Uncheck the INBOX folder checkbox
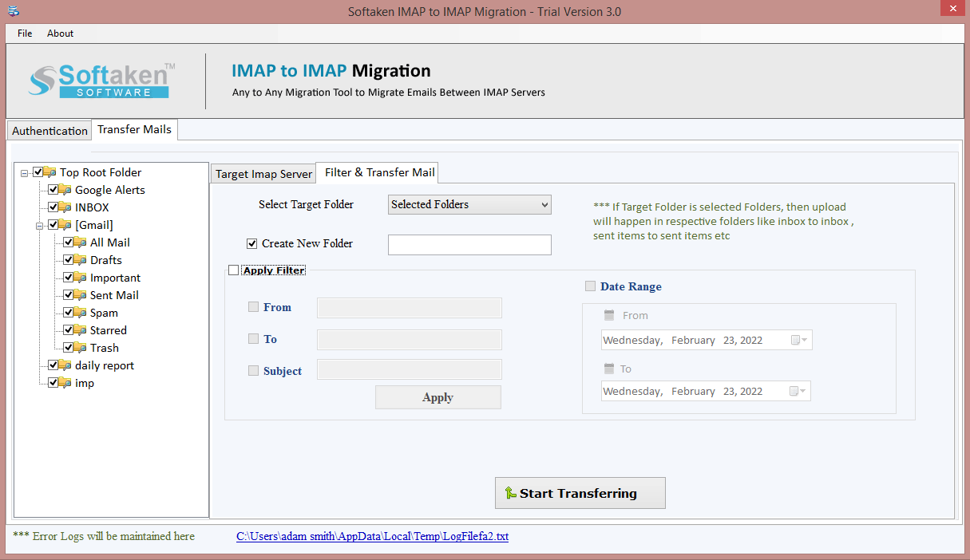970x560 pixels. [x=53, y=207]
